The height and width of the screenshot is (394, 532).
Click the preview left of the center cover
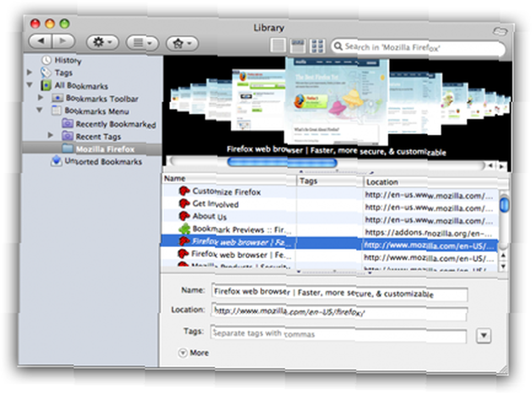click(258, 99)
